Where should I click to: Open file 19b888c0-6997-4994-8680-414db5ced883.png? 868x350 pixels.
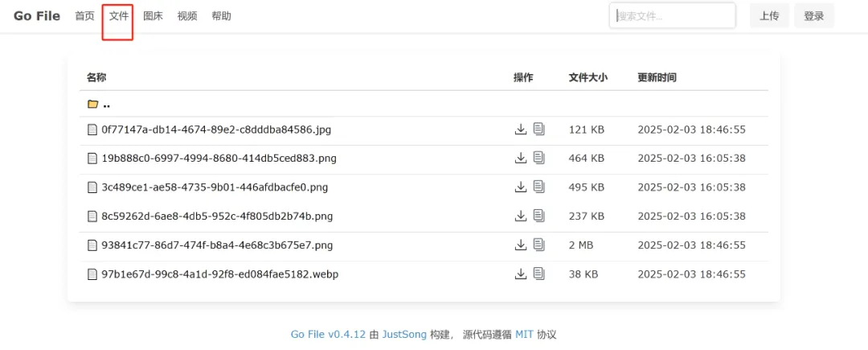(219, 159)
